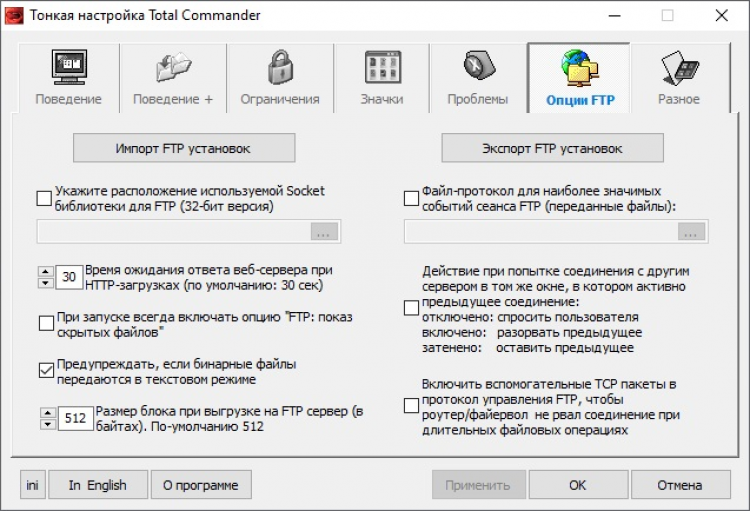Image resolution: width=750 pixels, height=511 pixels.
Task: Increase the HTTP timeout value with the up arrow
Action: [x=44, y=271]
